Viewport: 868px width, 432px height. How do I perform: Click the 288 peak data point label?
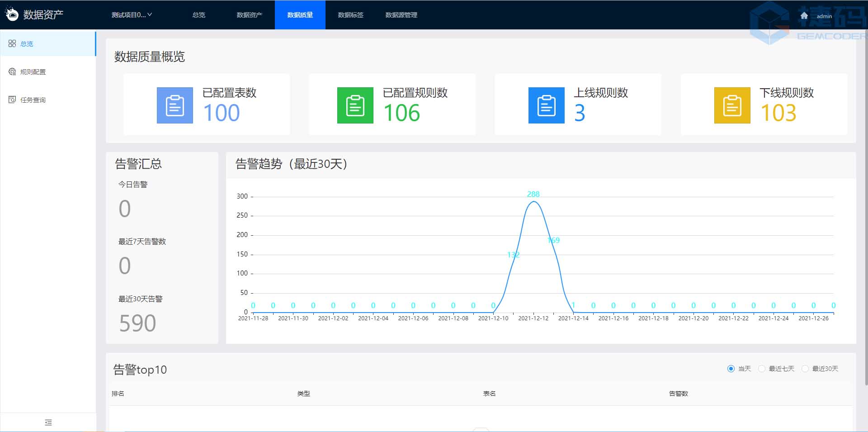(x=533, y=194)
